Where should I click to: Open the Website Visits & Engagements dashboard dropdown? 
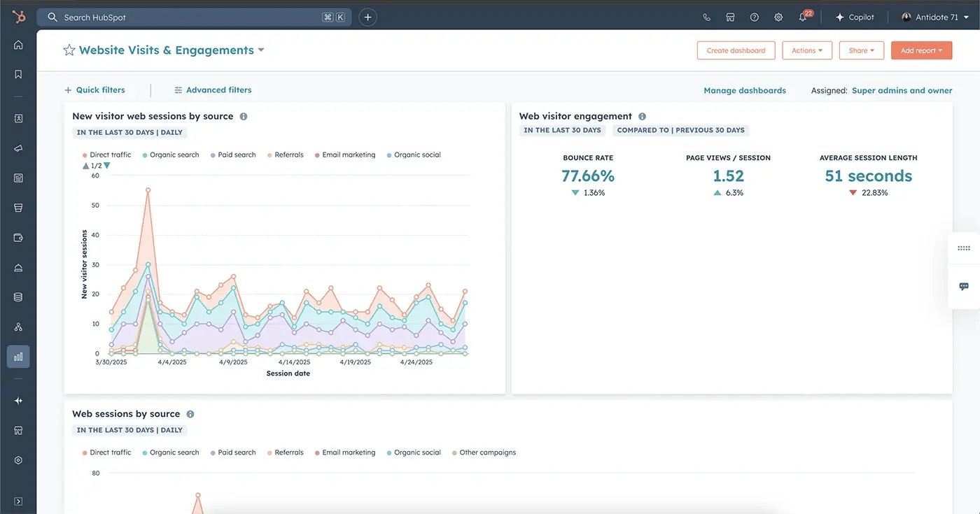point(171,50)
